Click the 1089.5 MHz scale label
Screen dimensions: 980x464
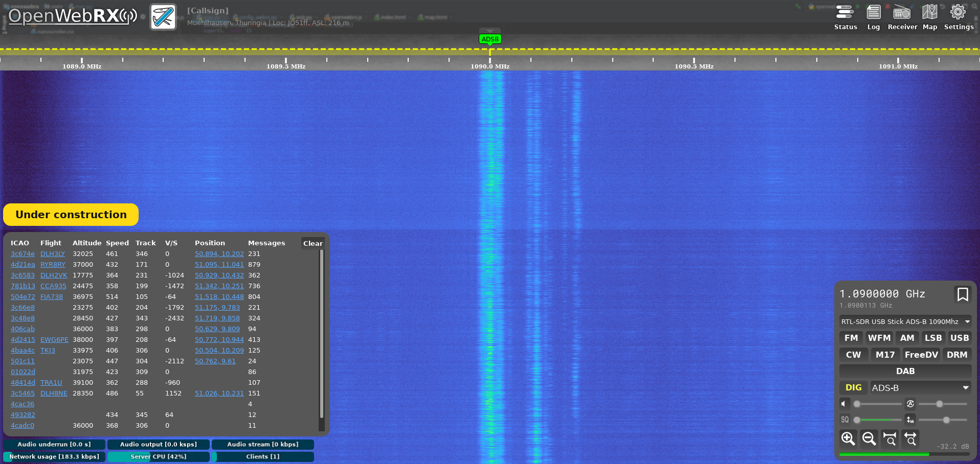[x=286, y=66]
